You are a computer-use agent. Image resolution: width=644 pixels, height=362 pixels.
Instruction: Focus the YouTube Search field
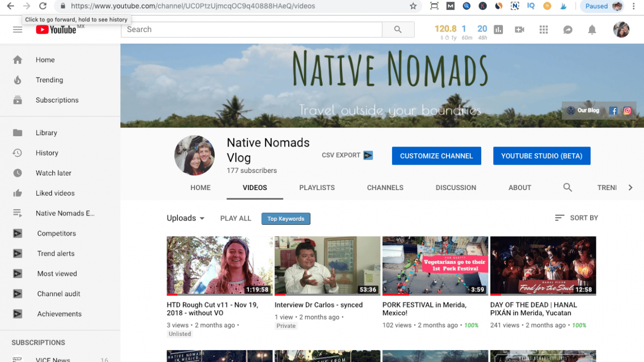pyautogui.click(x=251, y=30)
